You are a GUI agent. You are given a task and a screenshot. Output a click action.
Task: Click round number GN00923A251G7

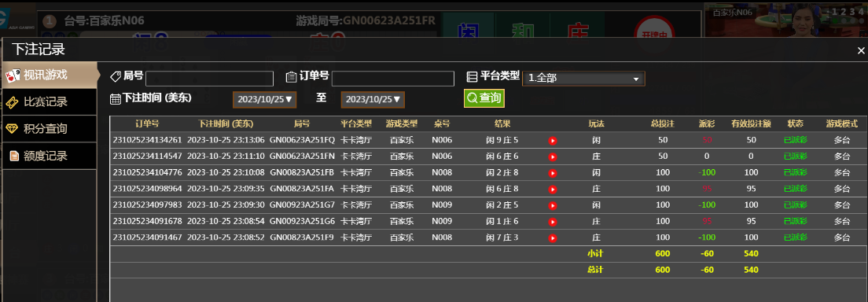(x=302, y=205)
